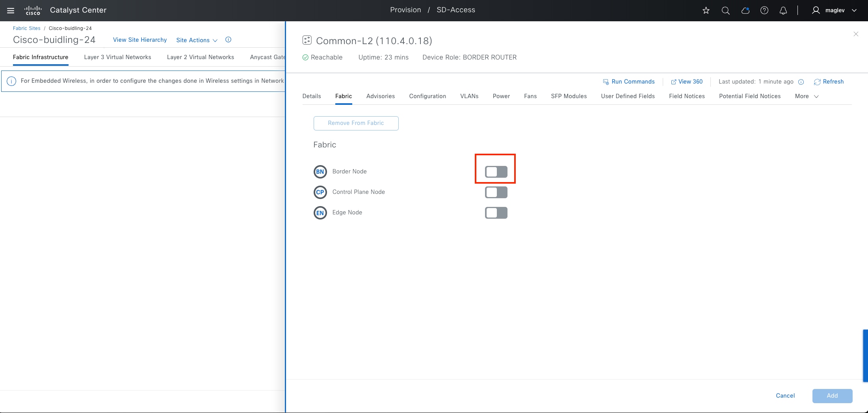Click the Cisco-buidling-24 page heading

pos(54,40)
